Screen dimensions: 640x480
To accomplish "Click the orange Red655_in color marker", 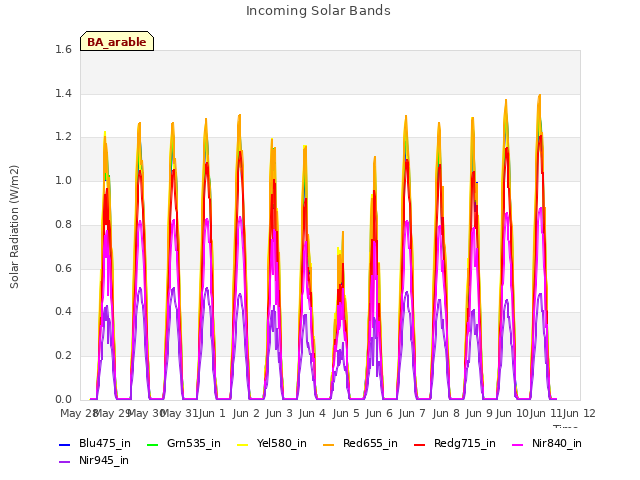I will pos(329,444).
